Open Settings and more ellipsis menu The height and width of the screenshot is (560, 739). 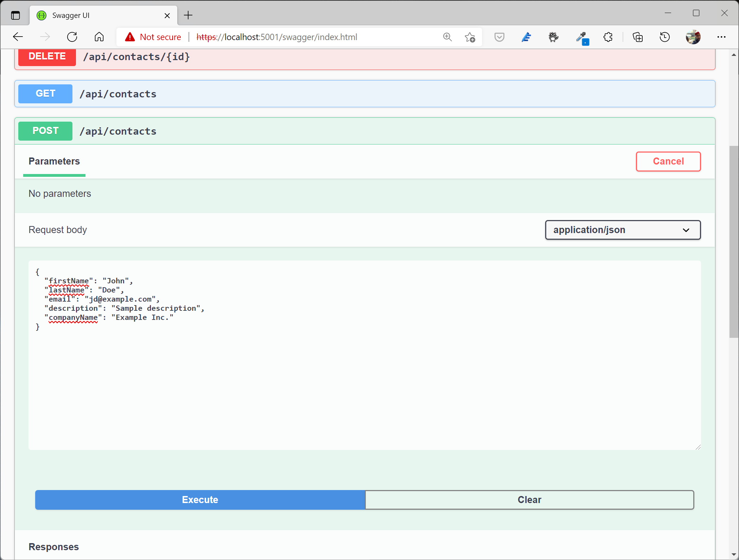pyautogui.click(x=721, y=37)
